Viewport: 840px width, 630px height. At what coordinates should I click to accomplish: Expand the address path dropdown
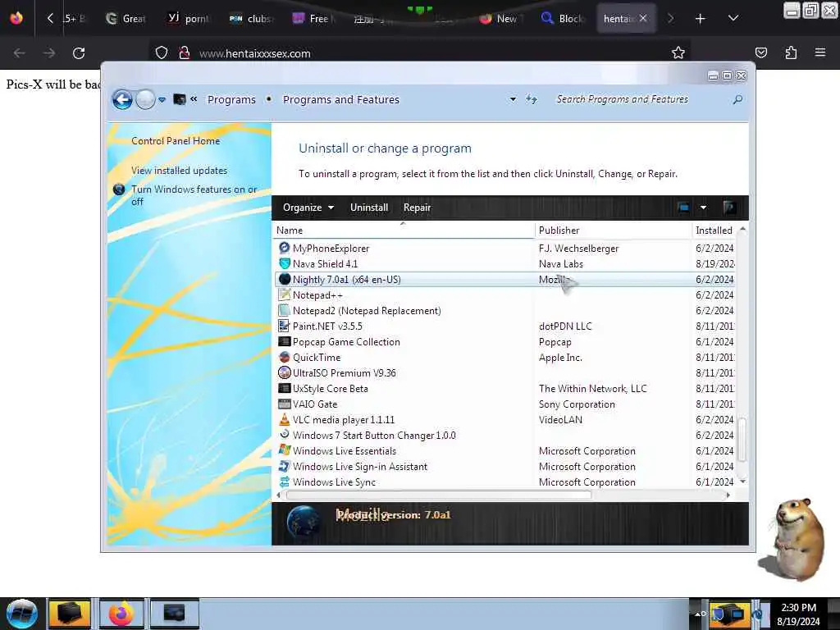(513, 99)
